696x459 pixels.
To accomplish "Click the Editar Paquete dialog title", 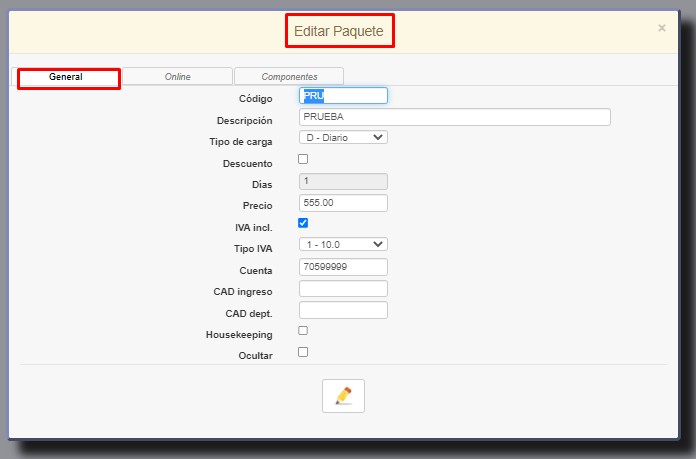I will point(340,31).
